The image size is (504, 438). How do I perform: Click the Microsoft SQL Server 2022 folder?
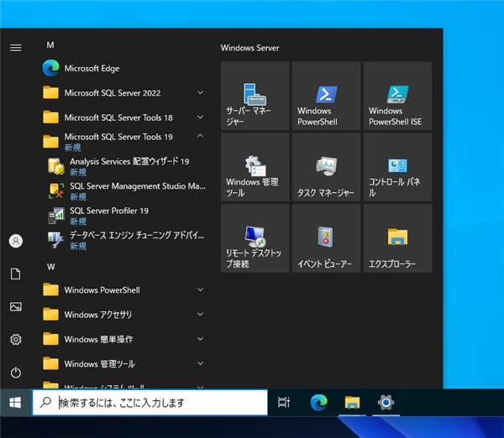123,93
